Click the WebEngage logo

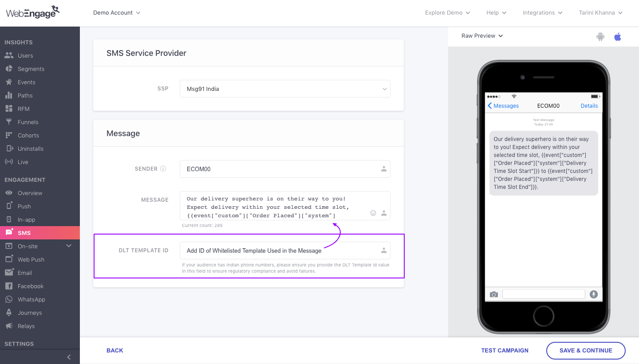[33, 12]
